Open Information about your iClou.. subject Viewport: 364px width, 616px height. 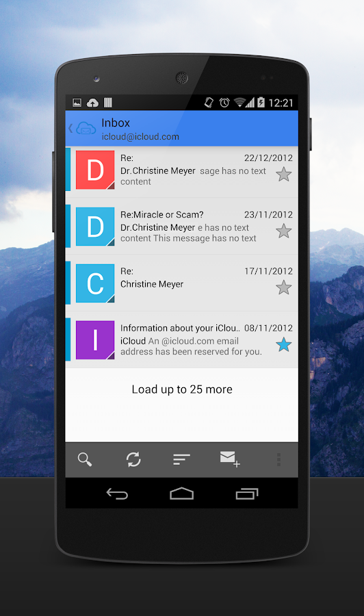(x=180, y=328)
